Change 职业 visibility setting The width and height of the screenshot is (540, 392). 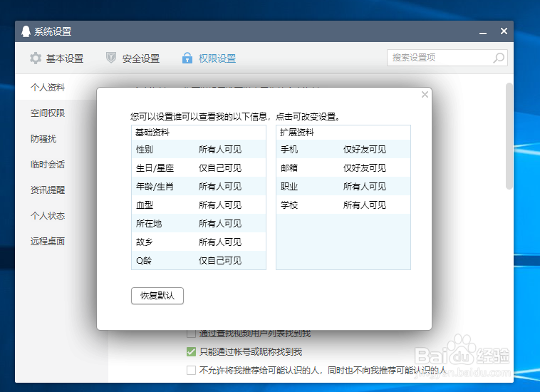click(365, 187)
